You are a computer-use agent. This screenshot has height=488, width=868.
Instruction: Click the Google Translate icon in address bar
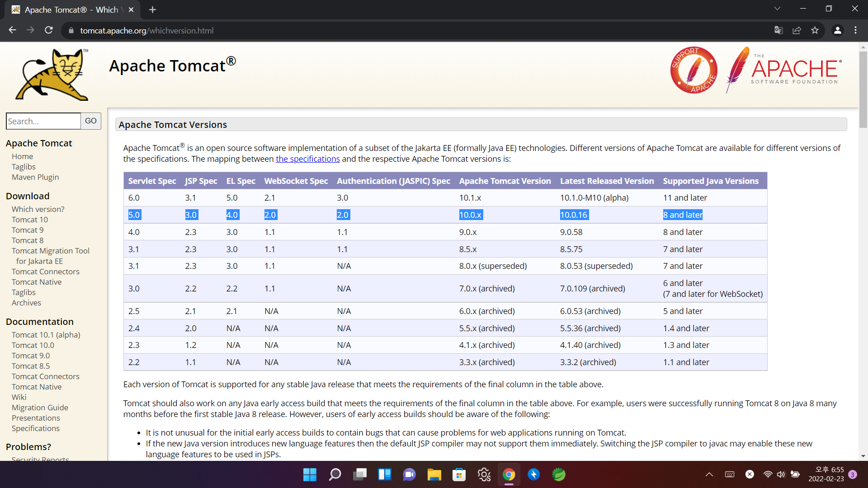click(778, 30)
